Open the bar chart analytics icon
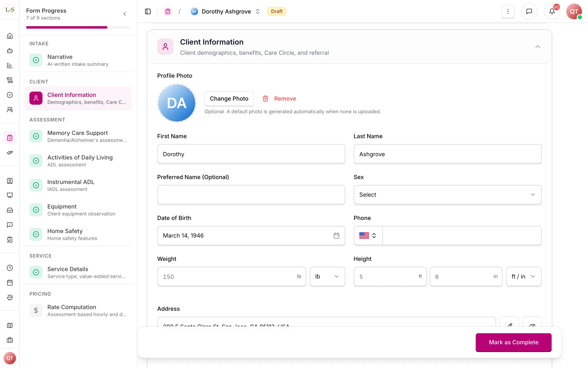 (10, 65)
